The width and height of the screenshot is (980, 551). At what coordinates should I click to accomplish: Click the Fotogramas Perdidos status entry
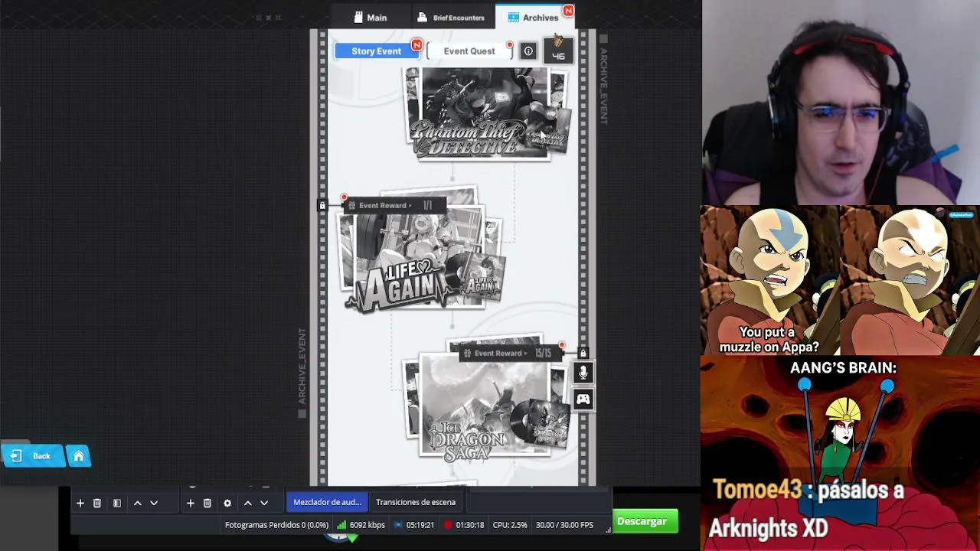tap(276, 525)
